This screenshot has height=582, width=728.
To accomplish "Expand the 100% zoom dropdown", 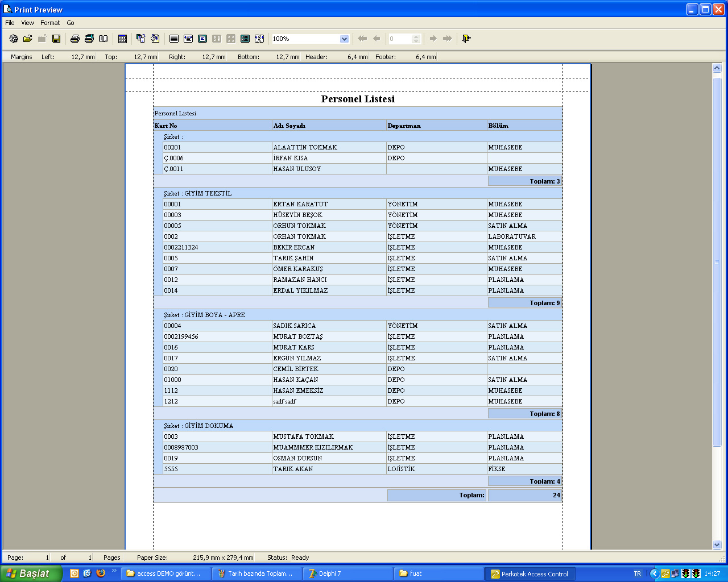I will pyautogui.click(x=344, y=39).
